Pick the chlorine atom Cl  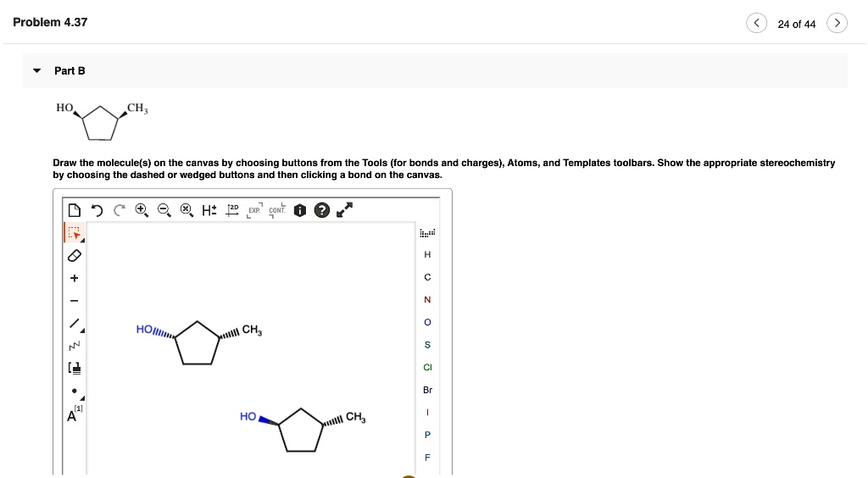tap(427, 367)
